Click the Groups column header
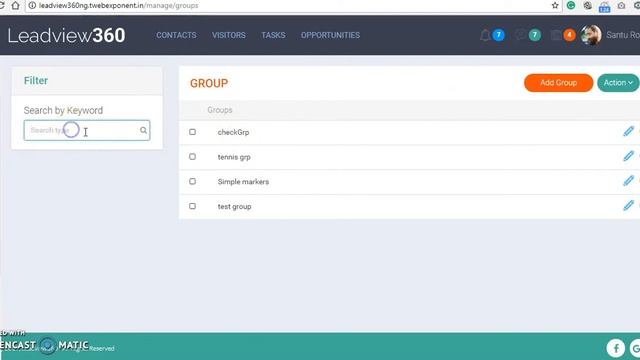 tap(220, 110)
